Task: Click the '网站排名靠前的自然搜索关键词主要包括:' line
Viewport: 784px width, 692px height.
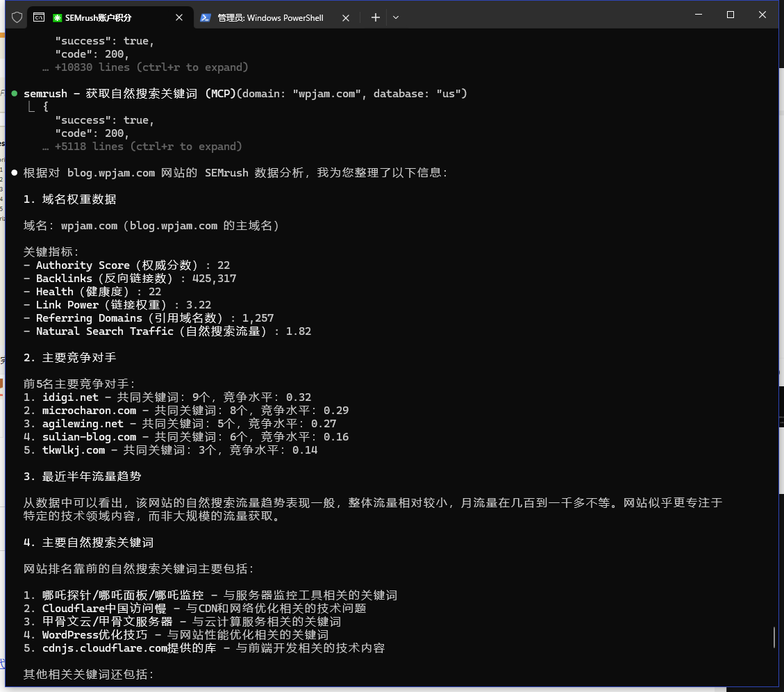Action: pyautogui.click(x=138, y=569)
